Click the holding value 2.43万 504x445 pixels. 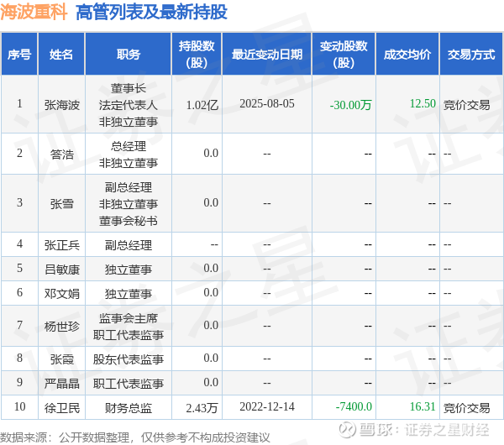[x=202, y=408]
